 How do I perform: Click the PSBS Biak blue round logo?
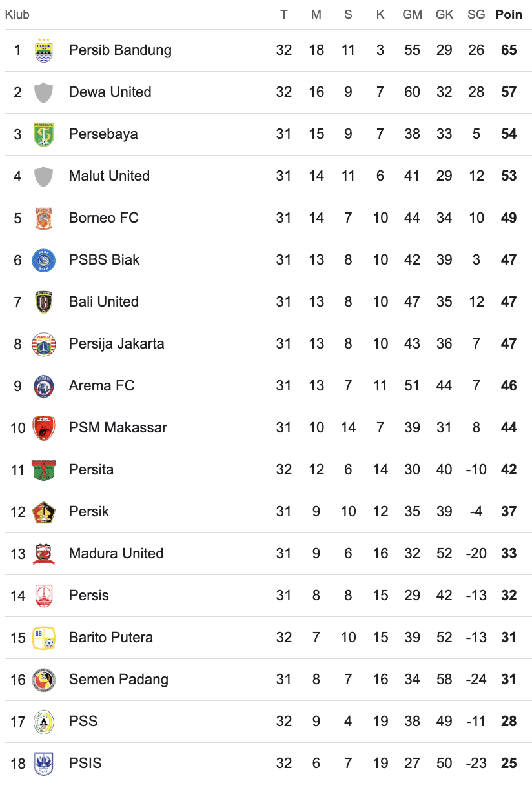coord(43,260)
